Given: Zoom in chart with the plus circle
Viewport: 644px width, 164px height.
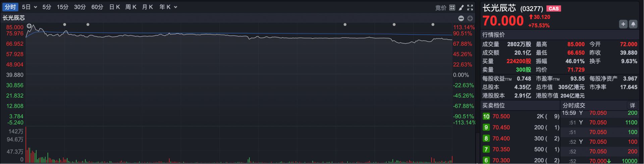Looking at the screenshot, I should coord(470,18).
